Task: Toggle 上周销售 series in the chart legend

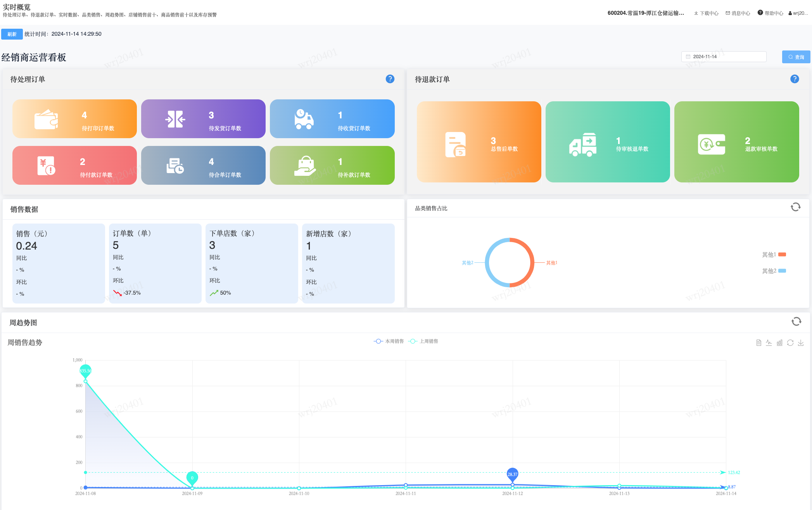Action: pos(423,341)
